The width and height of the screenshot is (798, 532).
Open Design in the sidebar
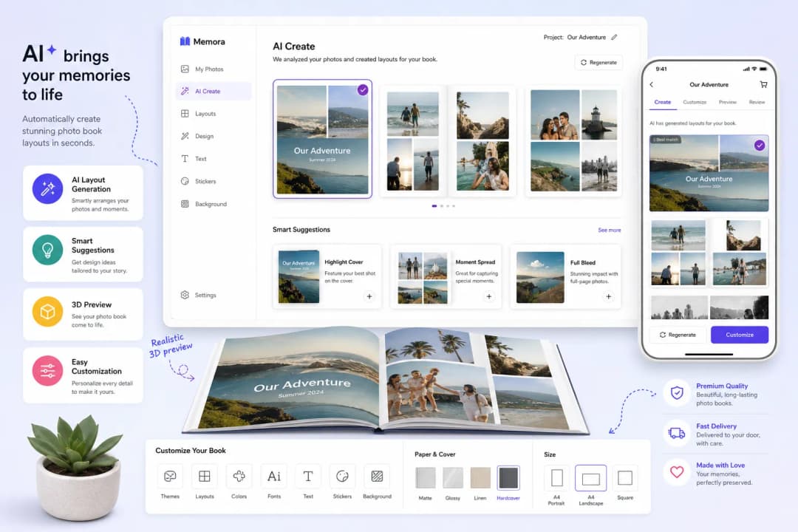(197, 136)
